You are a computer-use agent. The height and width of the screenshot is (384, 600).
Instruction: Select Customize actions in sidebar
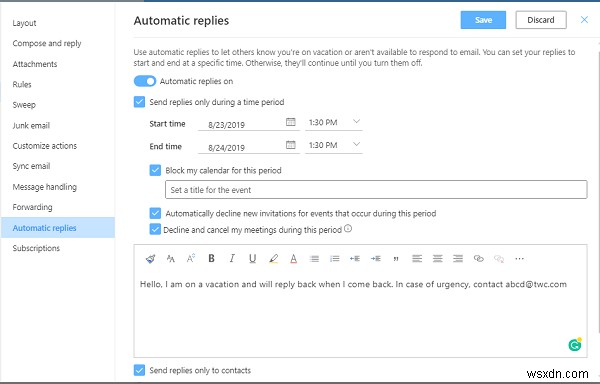tap(45, 146)
